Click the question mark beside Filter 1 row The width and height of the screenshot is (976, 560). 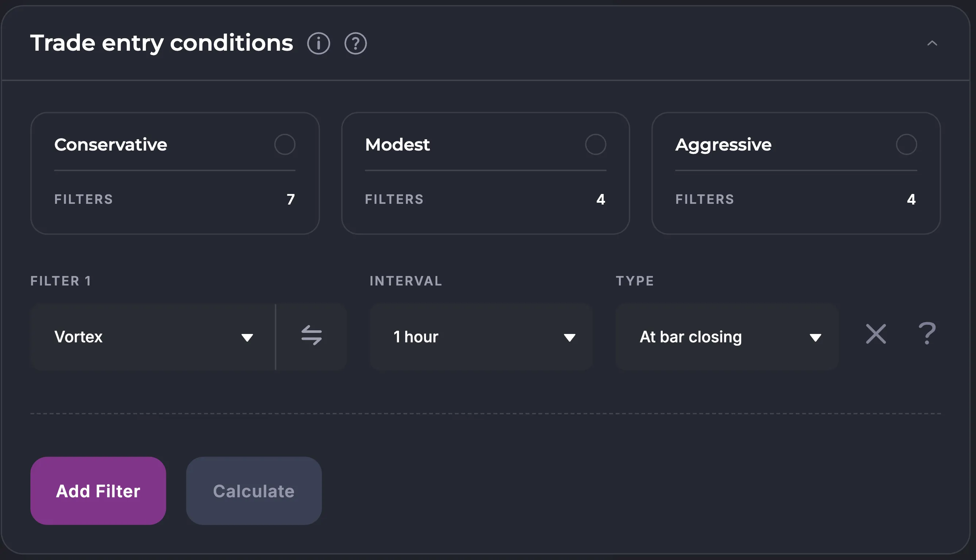[x=927, y=334]
